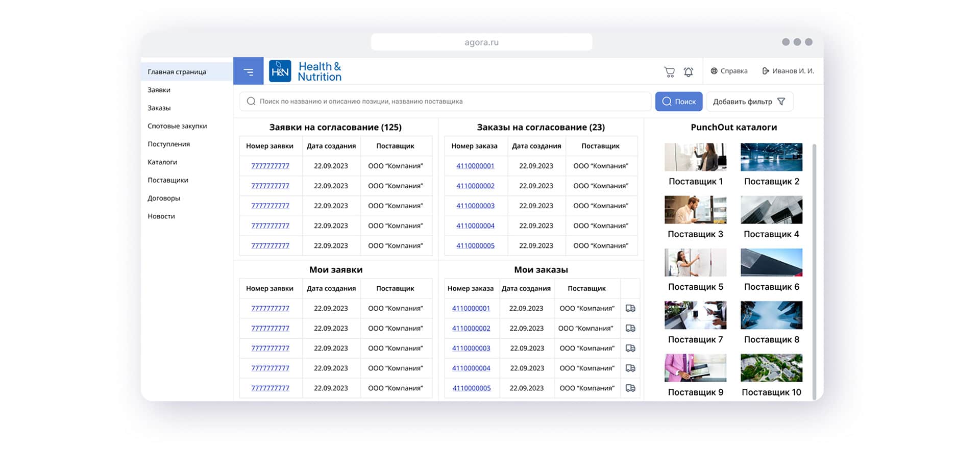This screenshot has width=980, height=449.
Task: Click the filter funnel icon
Action: click(781, 102)
